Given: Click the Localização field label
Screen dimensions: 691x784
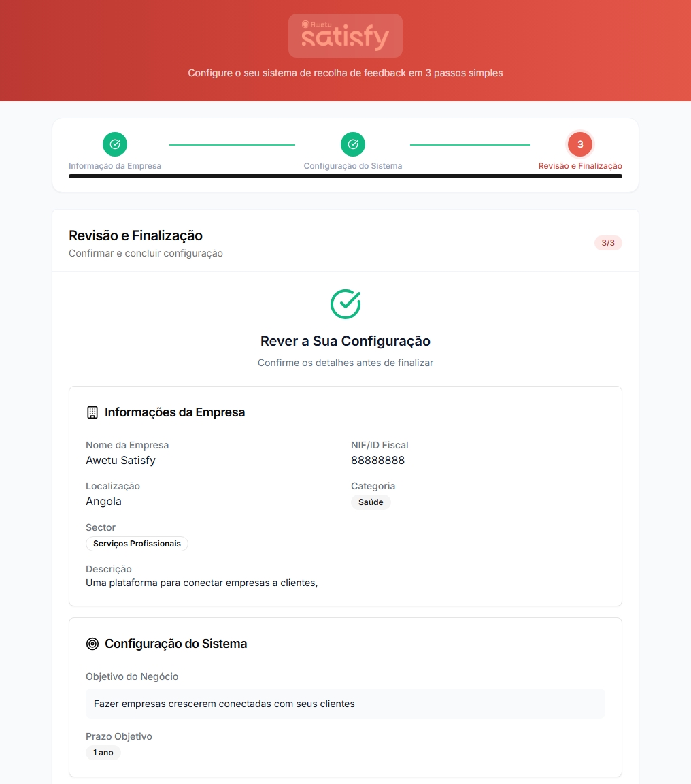Looking at the screenshot, I should coord(113,487).
